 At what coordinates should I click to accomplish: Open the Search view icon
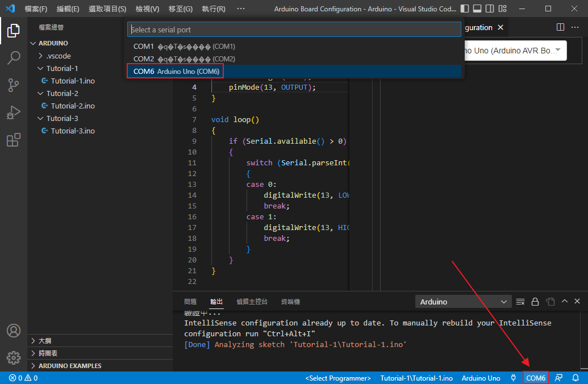click(14, 58)
